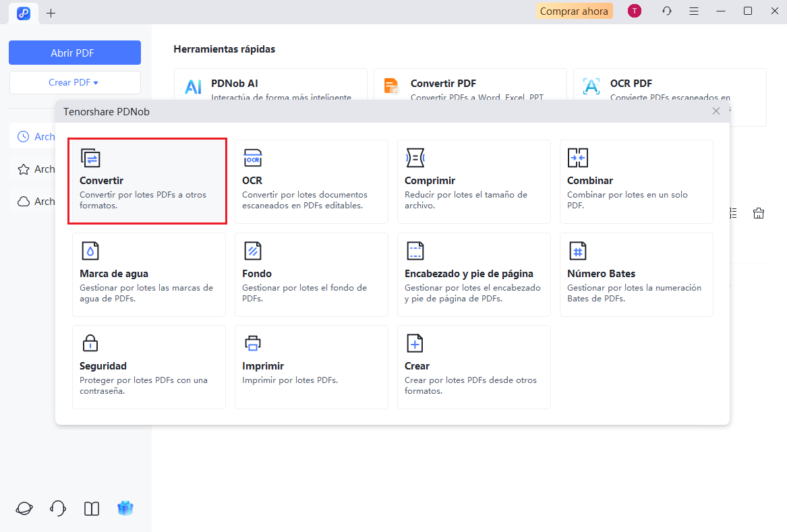Close the Tenorshare PDNob dialog
This screenshot has height=532, width=787.
pos(716,111)
